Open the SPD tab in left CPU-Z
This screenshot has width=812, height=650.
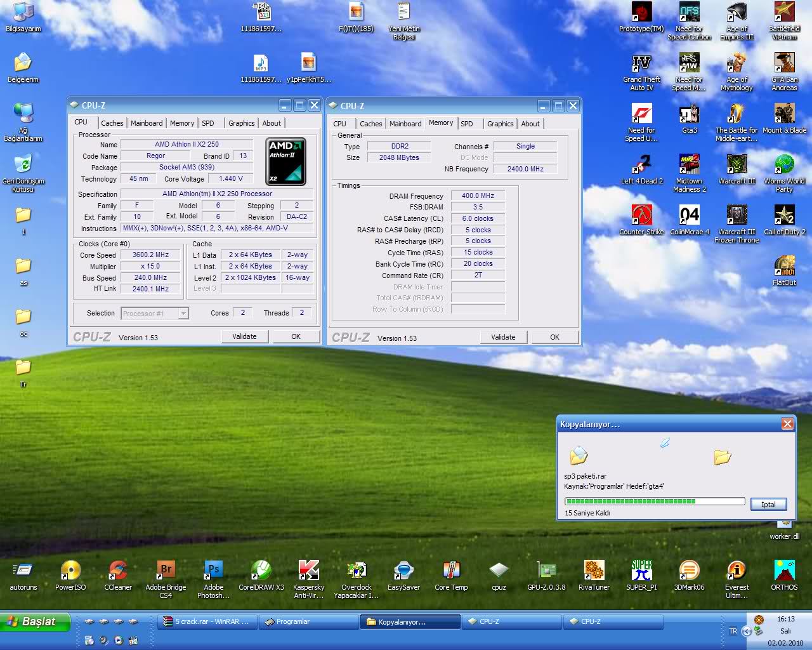208,123
